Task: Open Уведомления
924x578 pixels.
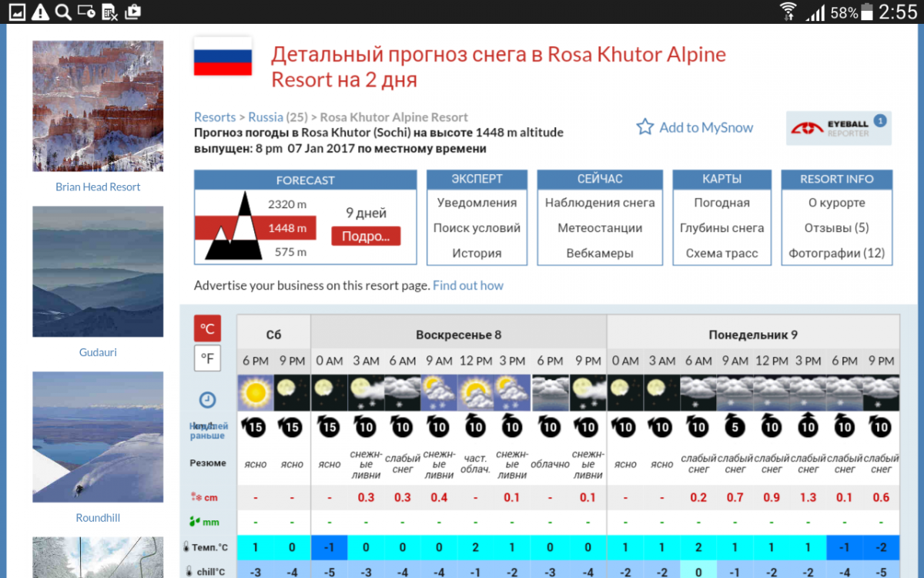Action: (477, 203)
